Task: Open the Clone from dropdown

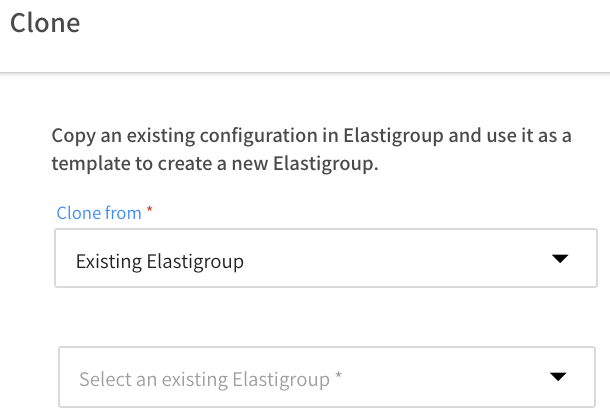Action: point(326,260)
